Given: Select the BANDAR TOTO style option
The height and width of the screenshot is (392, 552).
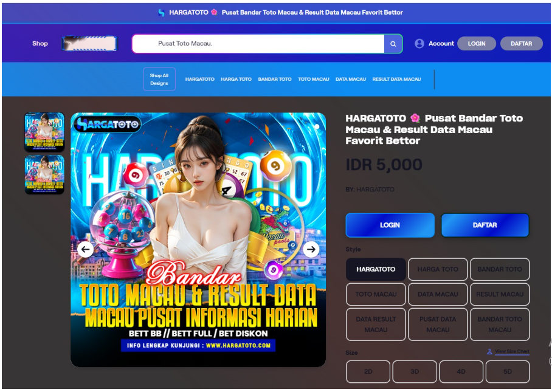Looking at the screenshot, I should point(500,269).
